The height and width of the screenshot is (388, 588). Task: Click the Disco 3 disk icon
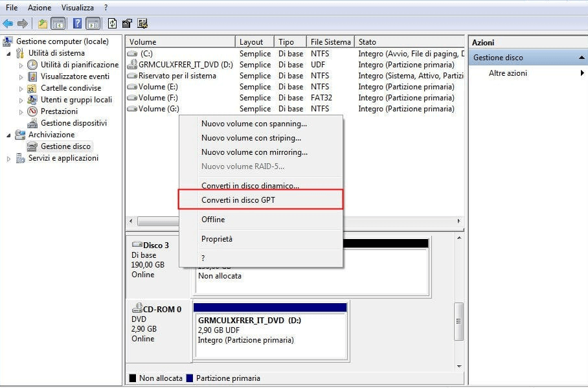pos(137,244)
